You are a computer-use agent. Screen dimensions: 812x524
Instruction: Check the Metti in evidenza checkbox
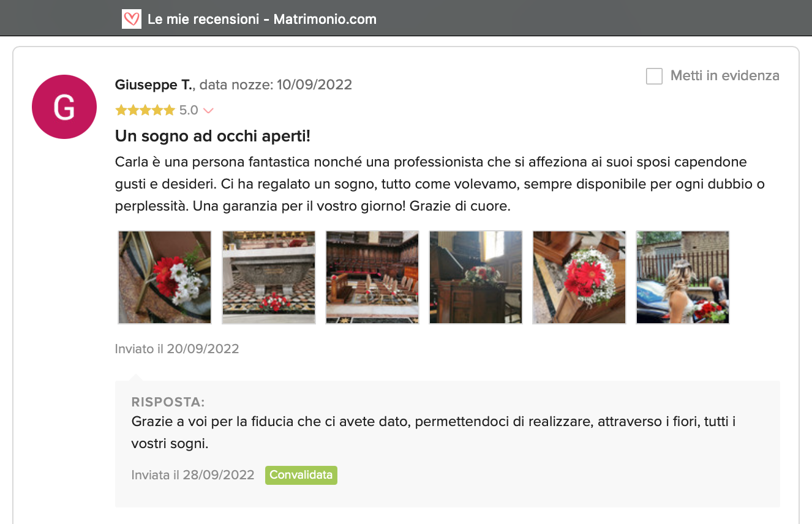[654, 76]
